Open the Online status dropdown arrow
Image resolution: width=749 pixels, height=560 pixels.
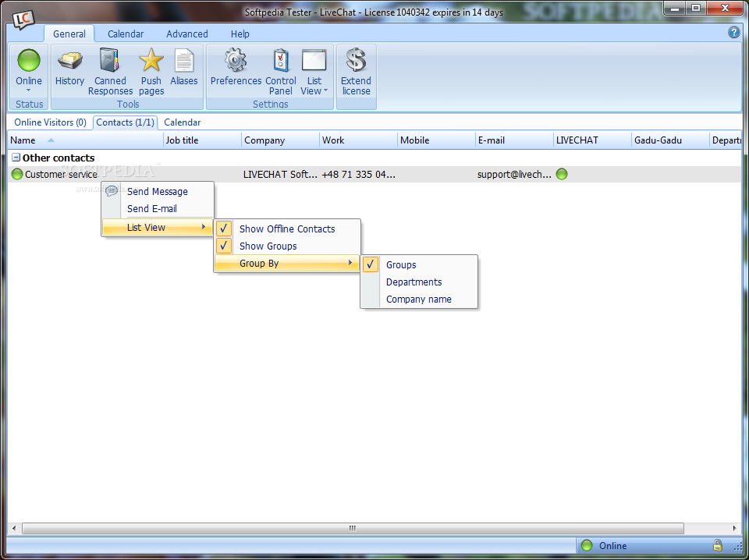29,90
